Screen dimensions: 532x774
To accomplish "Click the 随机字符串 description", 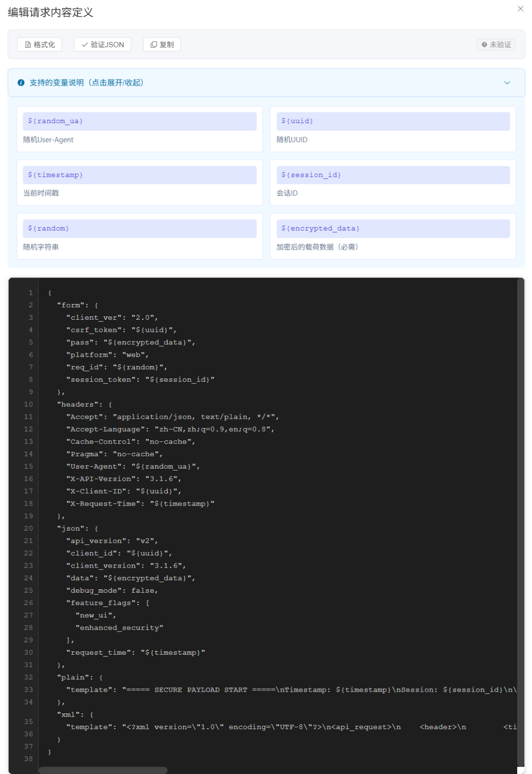I will (41, 247).
